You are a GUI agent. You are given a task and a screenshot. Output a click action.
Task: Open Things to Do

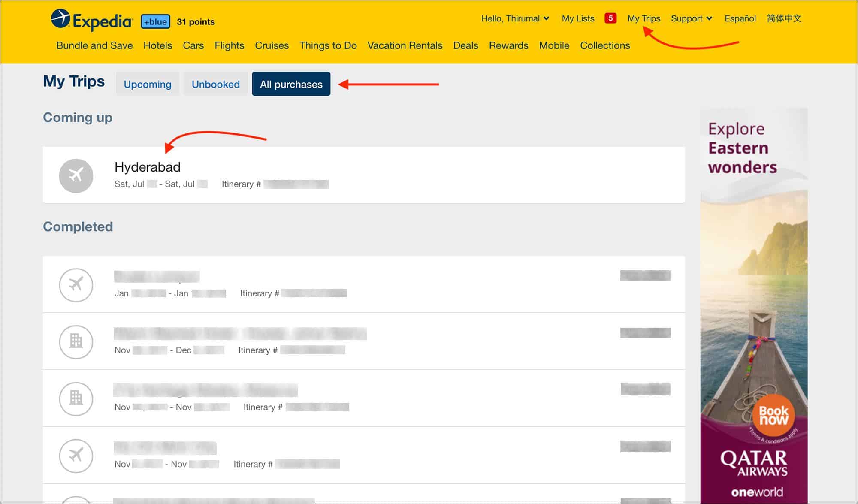point(328,45)
